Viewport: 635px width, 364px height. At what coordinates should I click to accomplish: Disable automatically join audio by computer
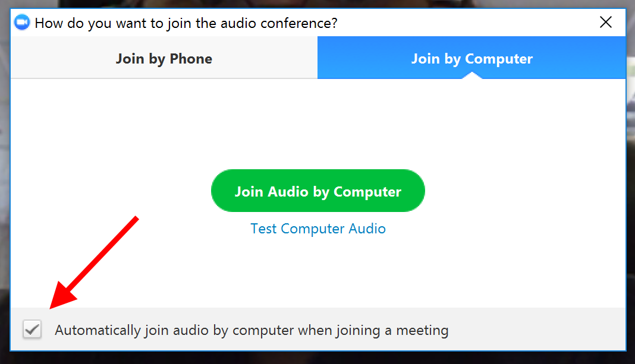click(32, 330)
